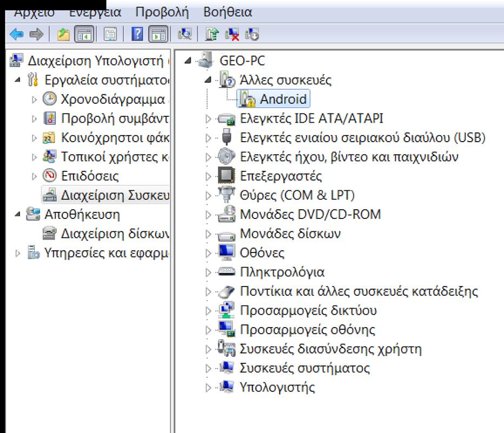The image size is (504, 433).
Task: Select Επιδόσεις in the console tree
Action: point(89,176)
